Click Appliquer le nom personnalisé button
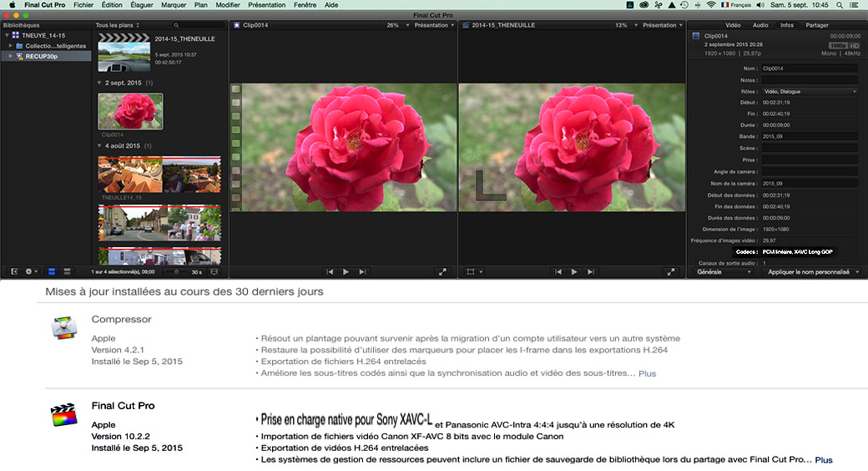This screenshot has height=471, width=868. (x=810, y=271)
